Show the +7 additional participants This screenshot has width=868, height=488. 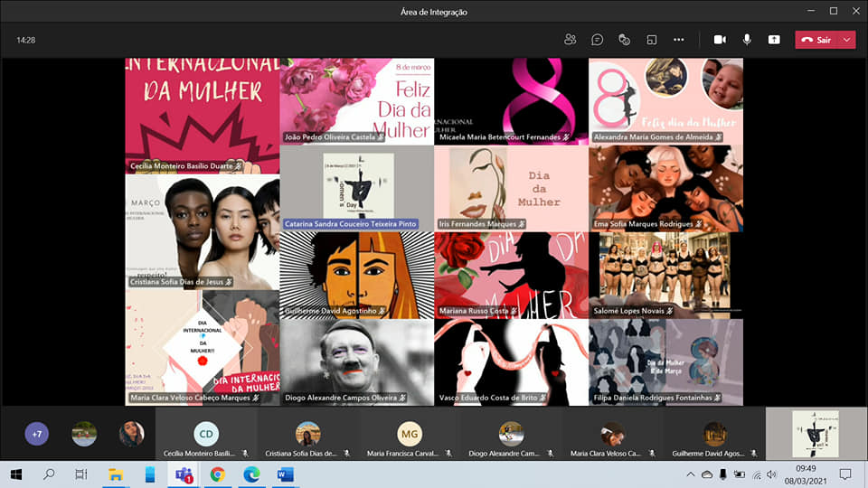coord(37,434)
